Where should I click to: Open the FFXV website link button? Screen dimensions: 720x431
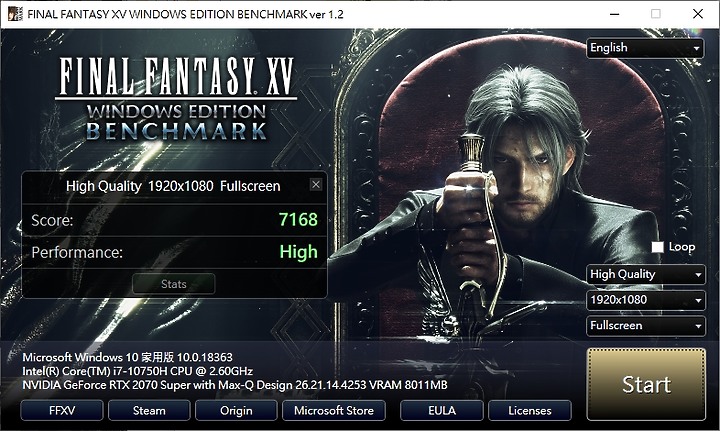tap(62, 410)
